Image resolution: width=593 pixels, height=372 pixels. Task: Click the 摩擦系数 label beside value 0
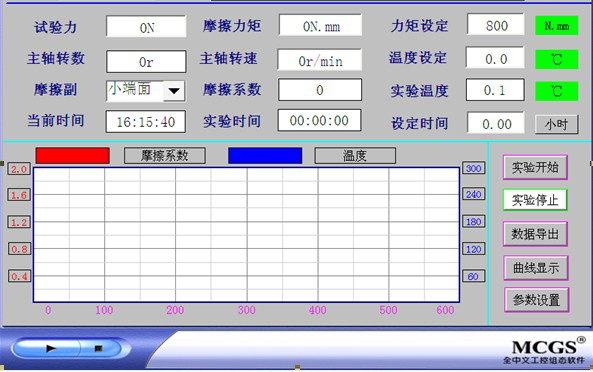pyautogui.click(x=232, y=90)
